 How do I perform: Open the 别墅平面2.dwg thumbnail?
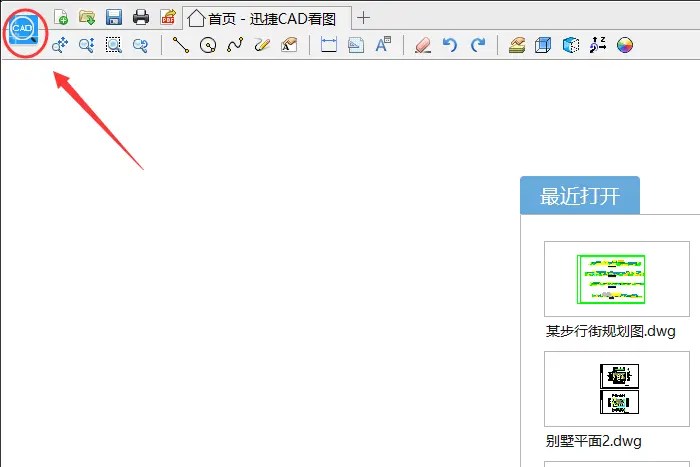pyautogui.click(x=617, y=389)
